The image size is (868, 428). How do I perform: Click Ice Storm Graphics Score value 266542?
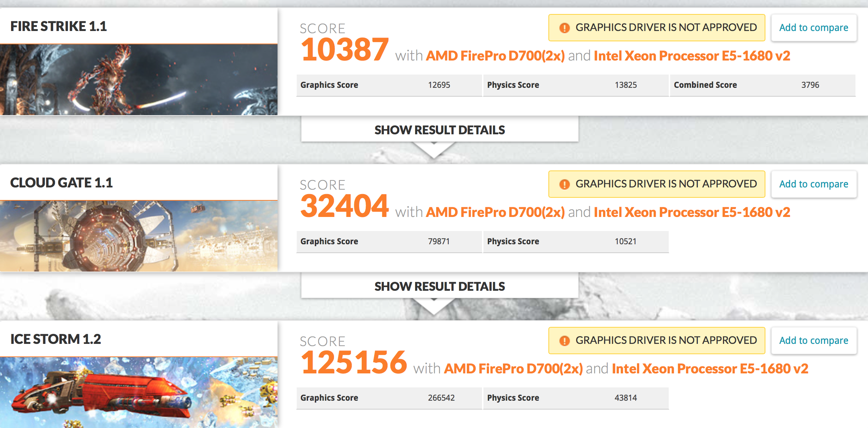pos(441,398)
